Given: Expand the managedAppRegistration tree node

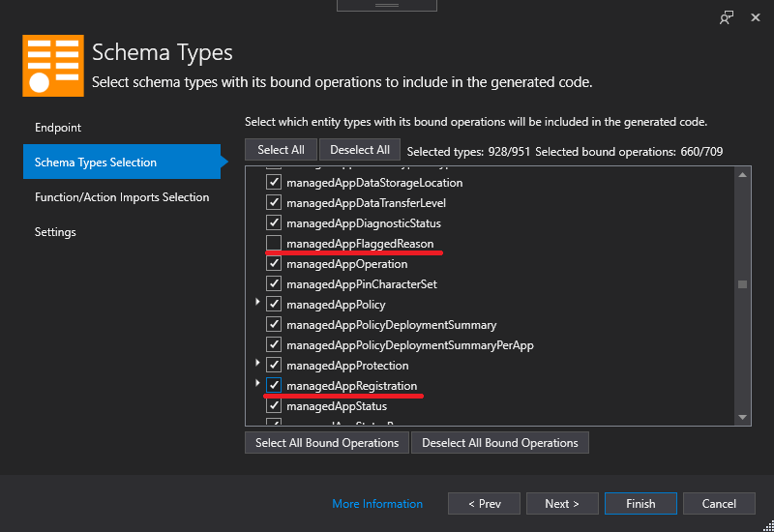Looking at the screenshot, I should tap(257, 383).
